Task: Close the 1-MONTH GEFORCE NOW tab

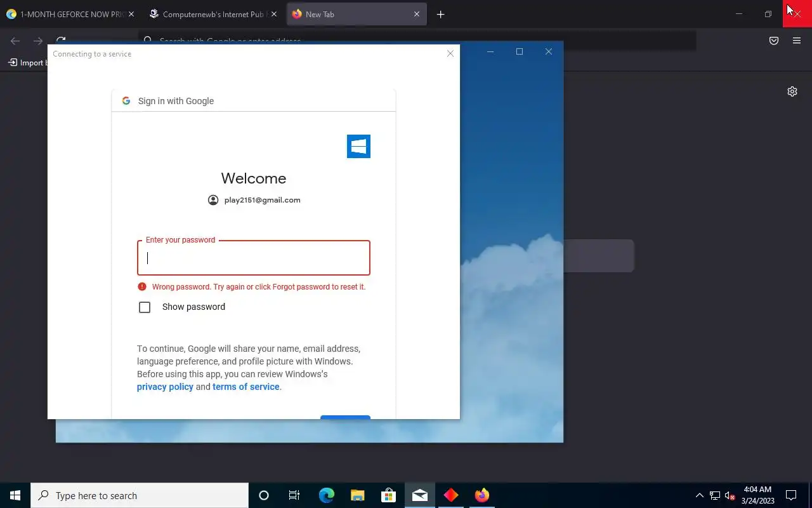Action: pos(131,14)
